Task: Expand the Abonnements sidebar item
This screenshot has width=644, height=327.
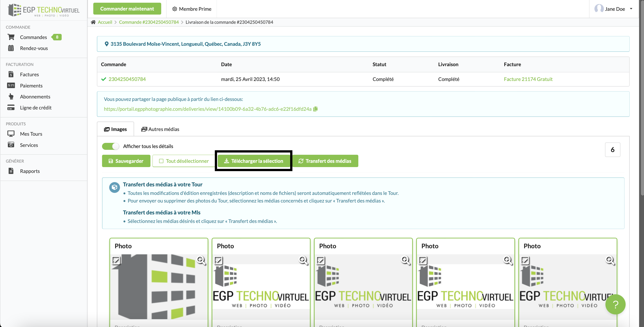Action: [x=35, y=96]
